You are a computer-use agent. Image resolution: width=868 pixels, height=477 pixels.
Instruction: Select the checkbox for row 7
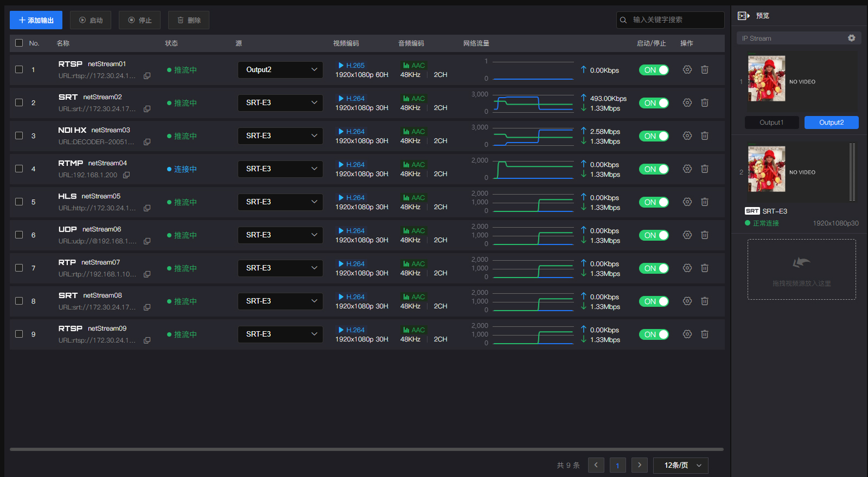click(x=19, y=268)
